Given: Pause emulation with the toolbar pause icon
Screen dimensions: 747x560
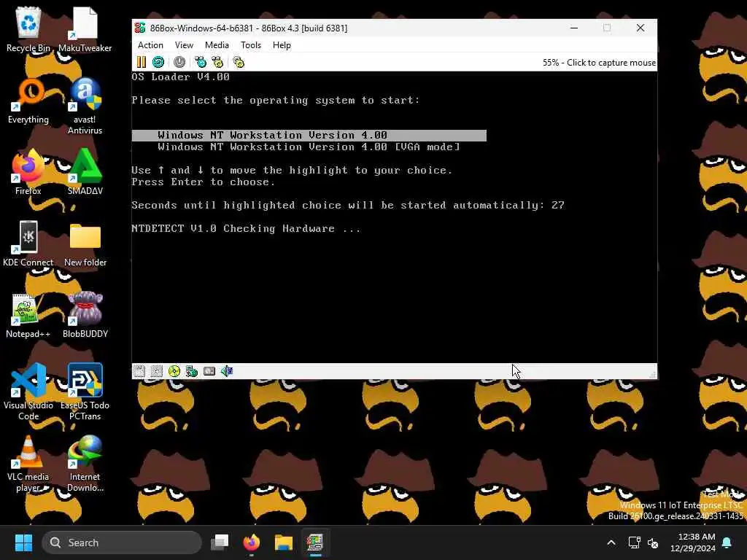Looking at the screenshot, I should [x=142, y=62].
